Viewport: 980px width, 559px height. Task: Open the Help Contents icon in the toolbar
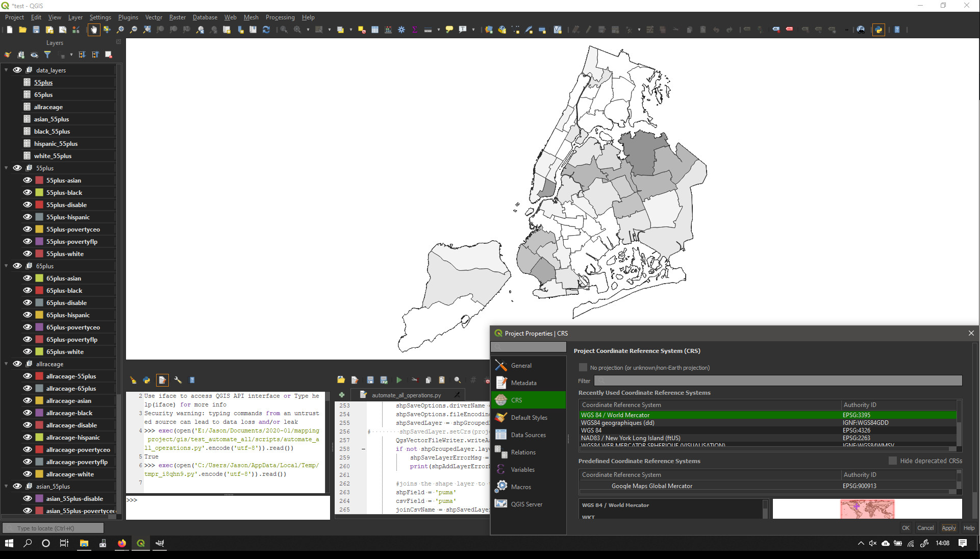[897, 30]
